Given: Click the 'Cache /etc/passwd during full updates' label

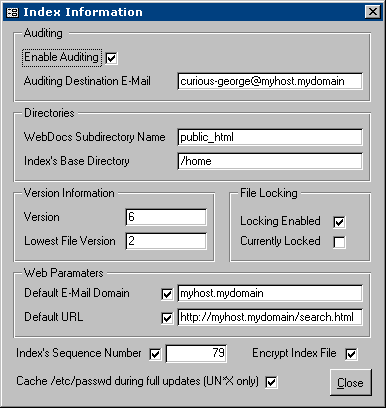Looking at the screenshot, I should [x=137, y=381].
